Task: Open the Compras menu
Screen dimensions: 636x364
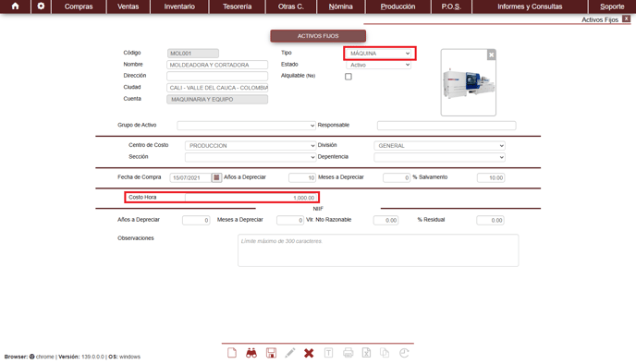Action: pos(79,6)
